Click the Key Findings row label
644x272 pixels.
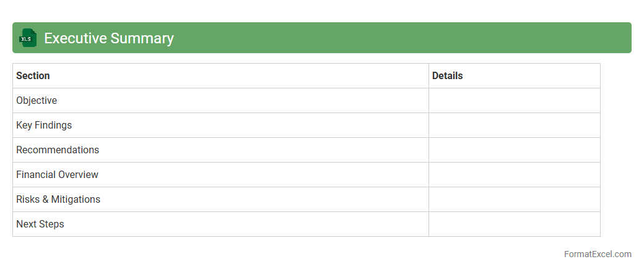[x=44, y=125]
